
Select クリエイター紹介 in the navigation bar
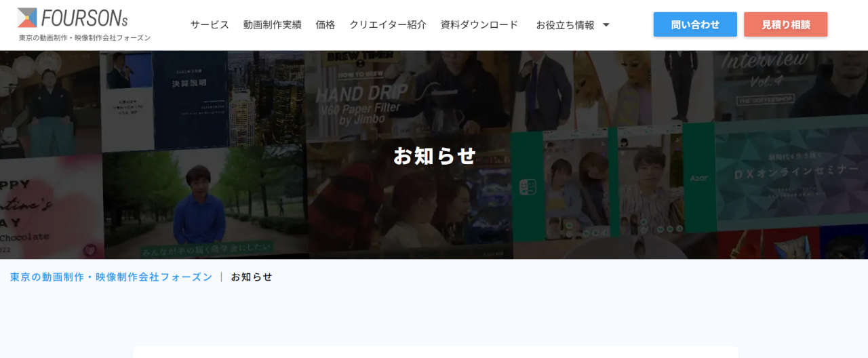(388, 24)
